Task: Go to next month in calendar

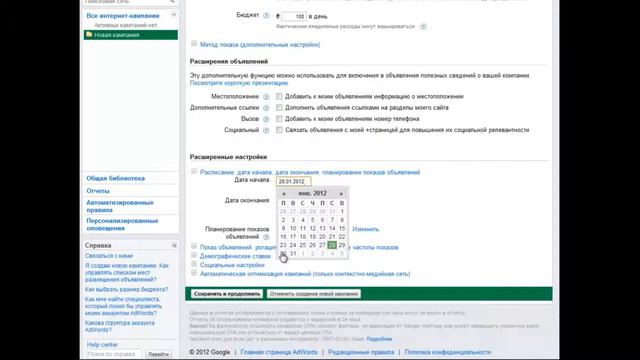Action: (x=341, y=193)
